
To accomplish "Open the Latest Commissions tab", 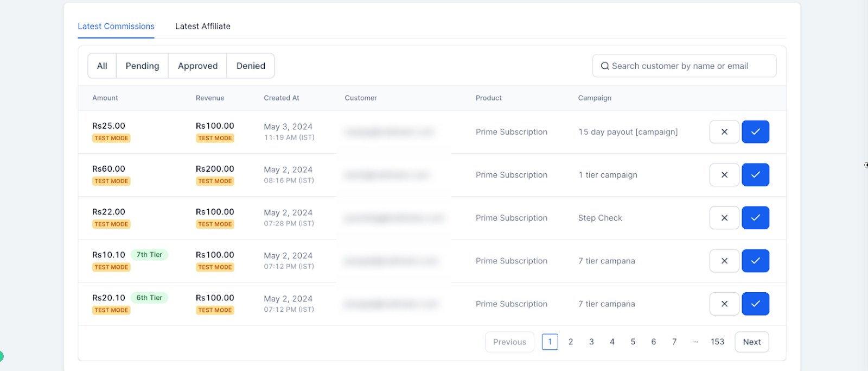I will click(116, 26).
